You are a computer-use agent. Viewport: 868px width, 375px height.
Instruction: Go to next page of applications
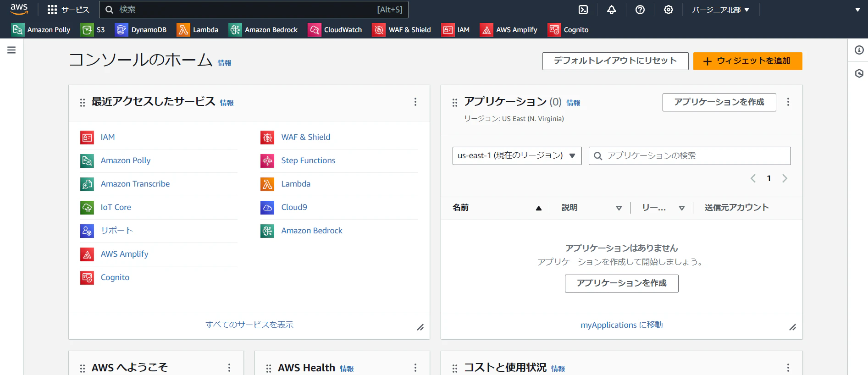(785, 178)
